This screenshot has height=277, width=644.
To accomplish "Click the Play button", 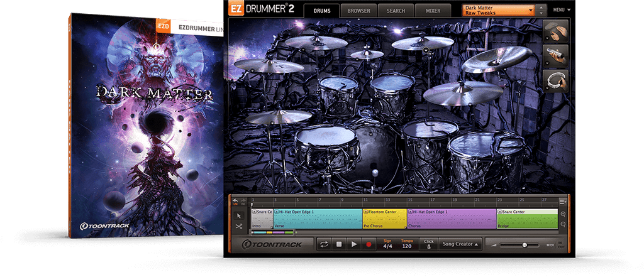I will pos(353,244).
